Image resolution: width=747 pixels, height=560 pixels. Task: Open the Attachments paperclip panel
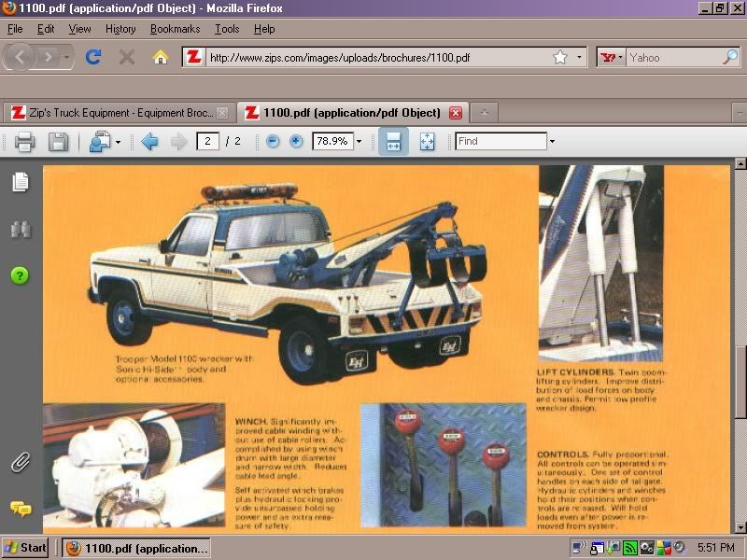tap(20, 461)
